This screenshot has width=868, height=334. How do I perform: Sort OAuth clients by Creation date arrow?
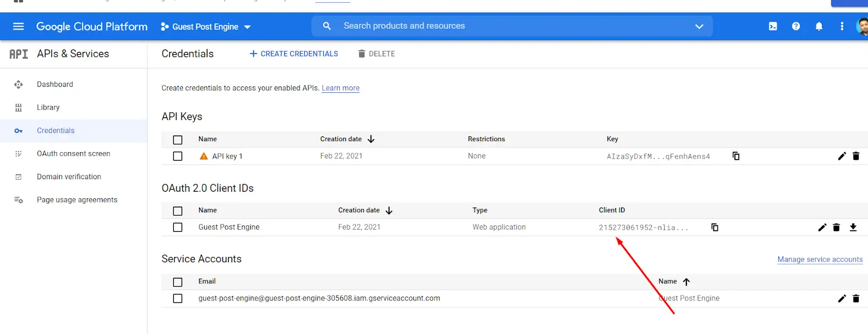coord(389,210)
